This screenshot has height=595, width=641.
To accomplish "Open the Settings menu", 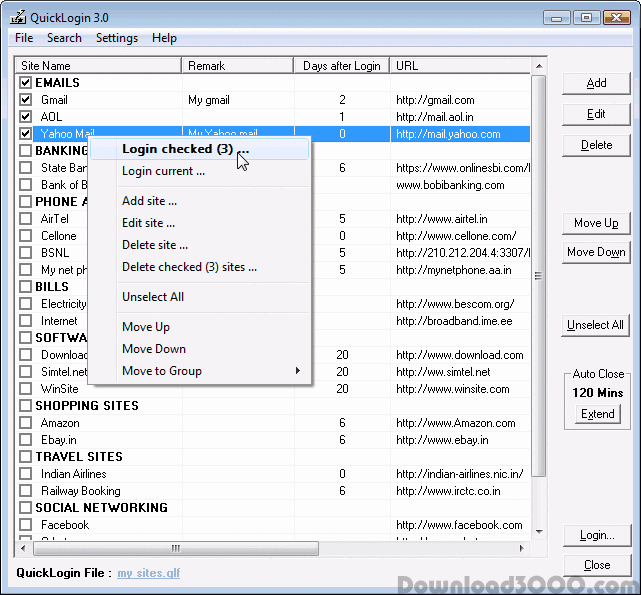I will point(117,38).
